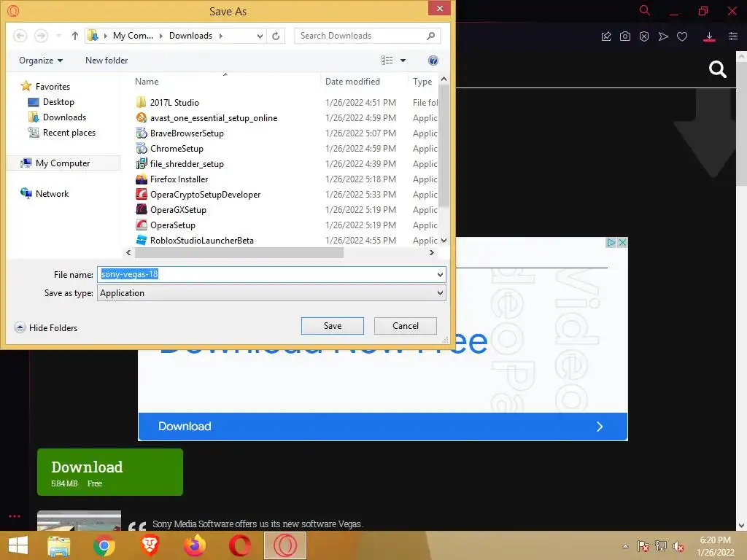
Task: Expand address bar history dropdown
Action: pyautogui.click(x=260, y=36)
